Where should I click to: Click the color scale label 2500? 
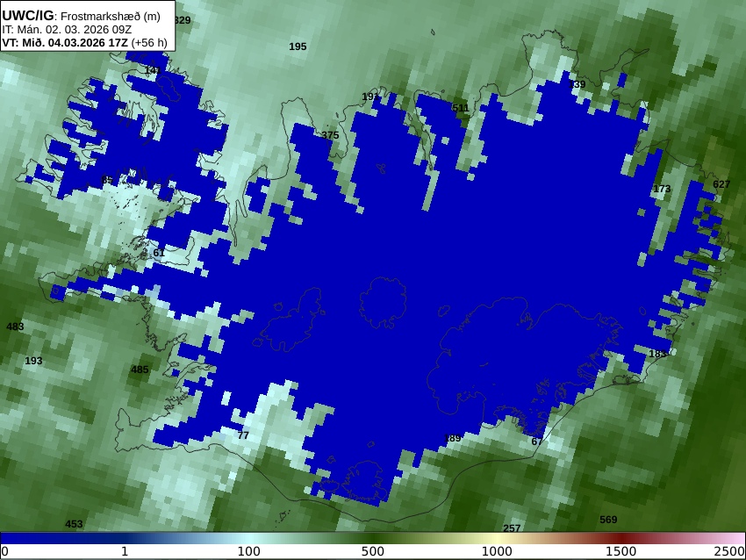[729, 552]
